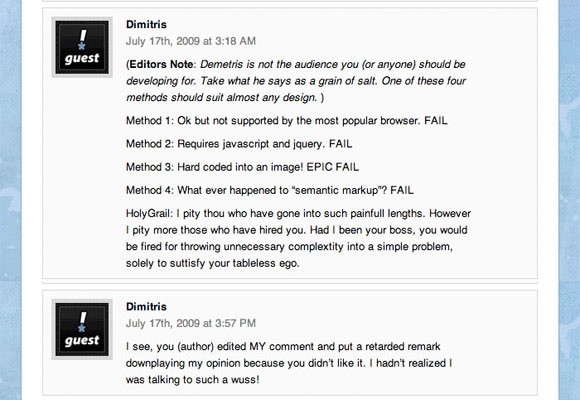Screen dimensions: 580x400
Task: Click the second Dimitris guest avatar icon
Action: [82, 329]
